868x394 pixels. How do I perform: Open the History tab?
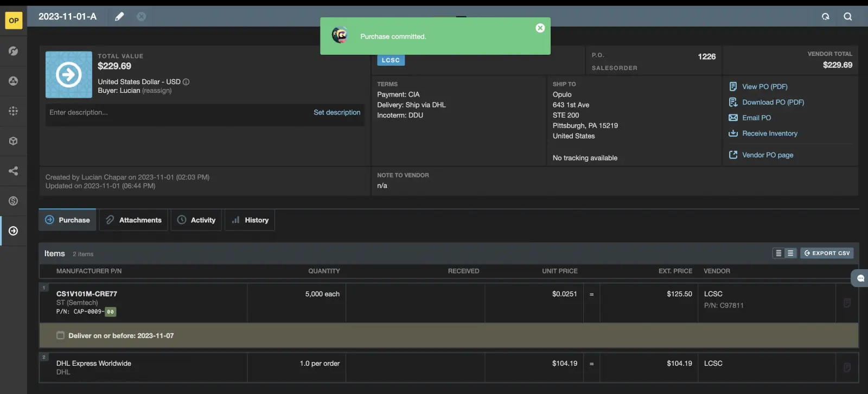250,220
